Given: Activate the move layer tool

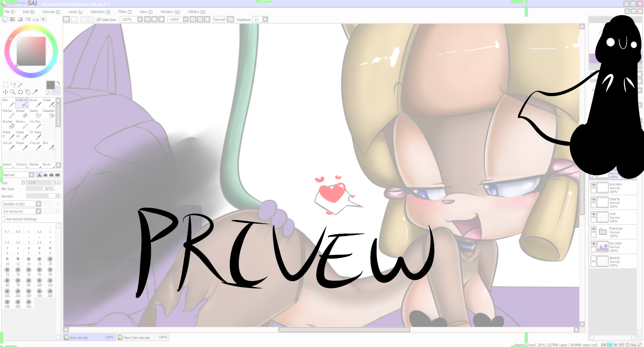Looking at the screenshot, I should (6, 92).
